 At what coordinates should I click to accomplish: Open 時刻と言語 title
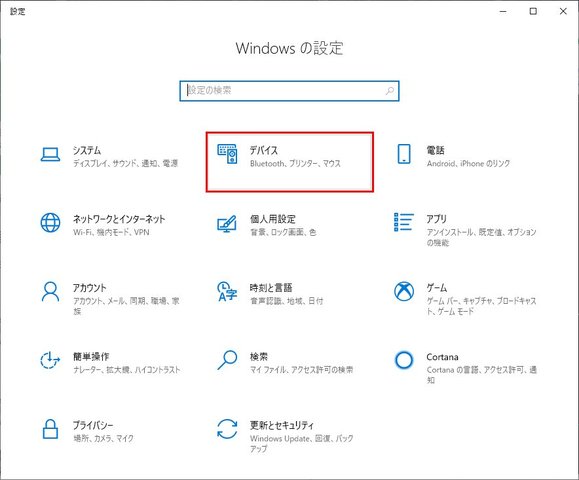click(271, 288)
